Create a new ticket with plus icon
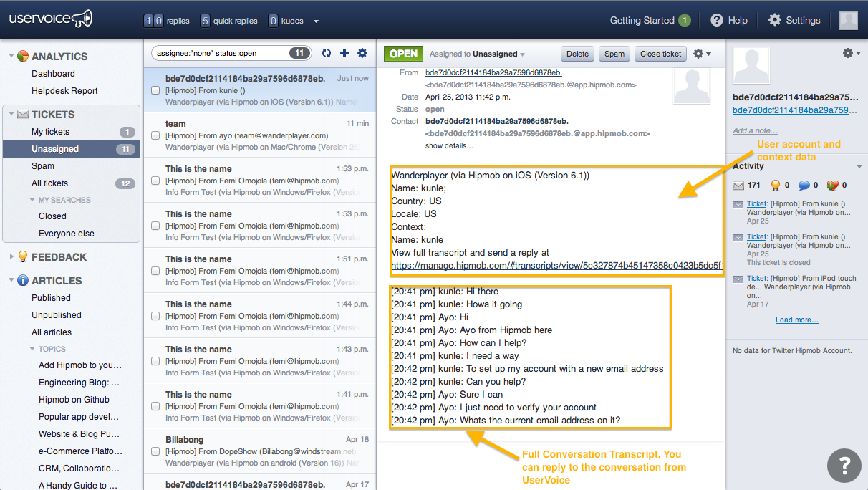Screen dimensions: 868x490 (344, 53)
